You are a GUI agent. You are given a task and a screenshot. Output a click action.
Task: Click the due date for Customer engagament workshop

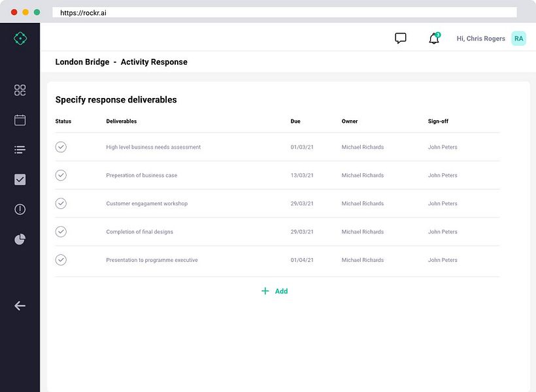coord(302,203)
